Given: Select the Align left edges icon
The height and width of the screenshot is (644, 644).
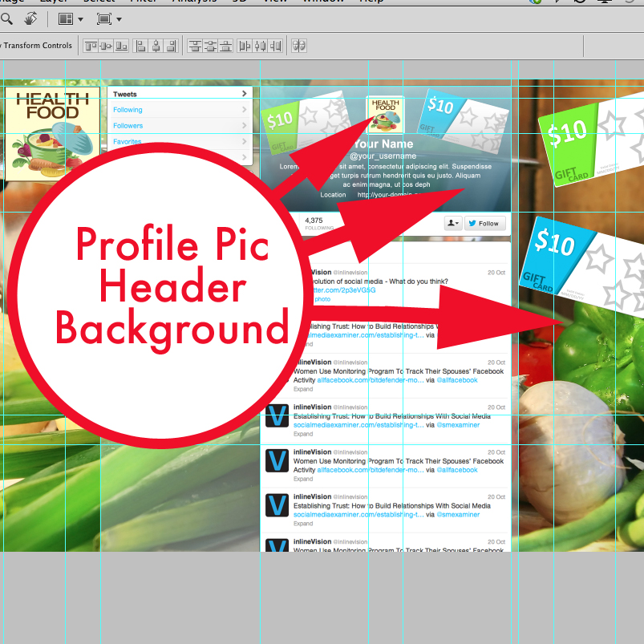Looking at the screenshot, I should [140, 46].
